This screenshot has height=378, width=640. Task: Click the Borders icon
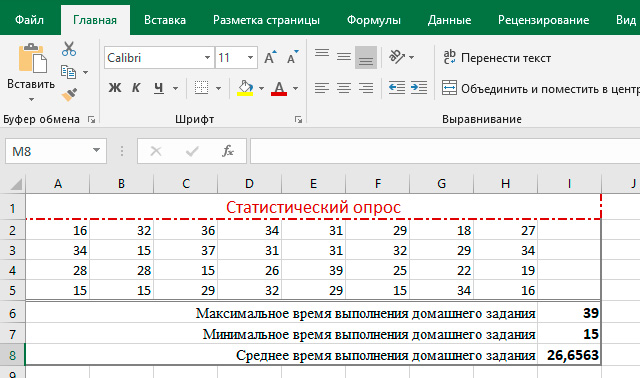(201, 88)
